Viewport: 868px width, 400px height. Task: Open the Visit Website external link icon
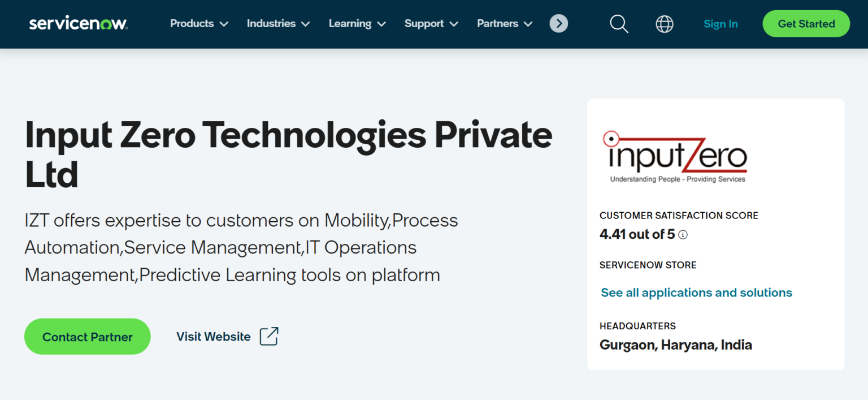[x=269, y=336]
